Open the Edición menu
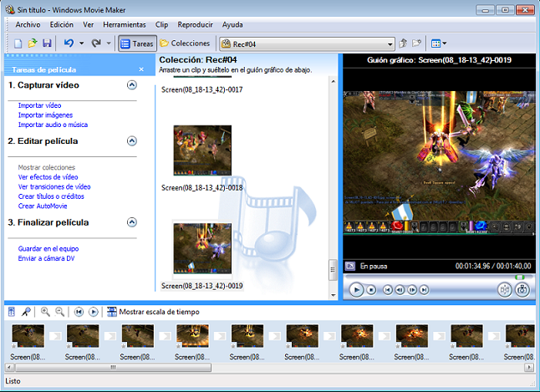The width and height of the screenshot is (540, 392). click(x=62, y=25)
